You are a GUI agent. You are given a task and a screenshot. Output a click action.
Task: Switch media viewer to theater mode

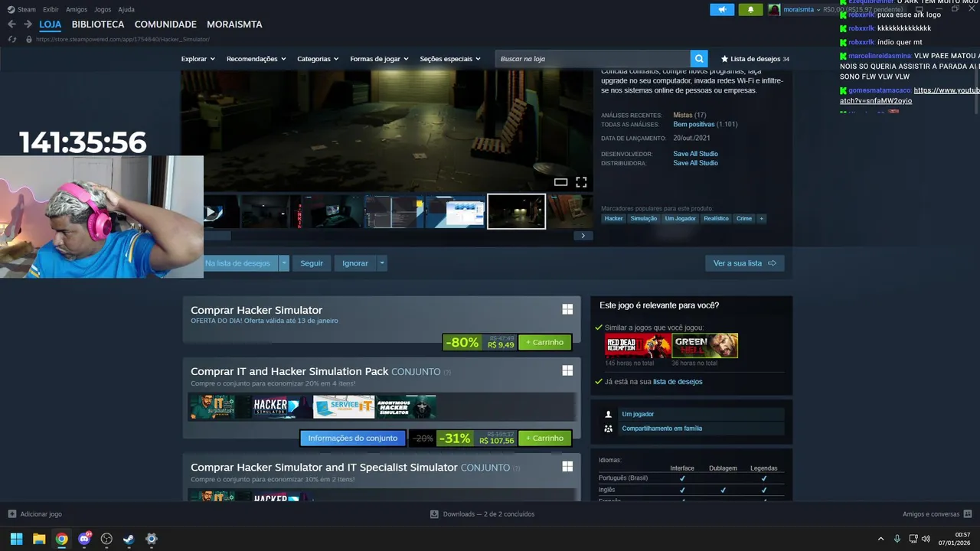pyautogui.click(x=560, y=182)
